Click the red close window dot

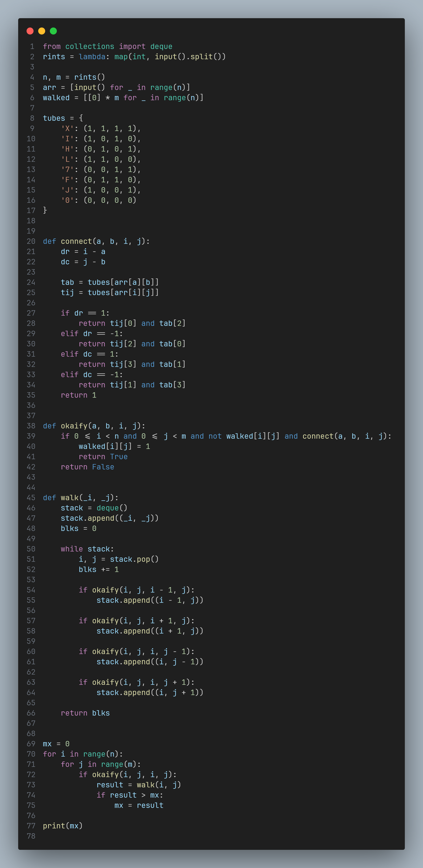click(x=30, y=31)
